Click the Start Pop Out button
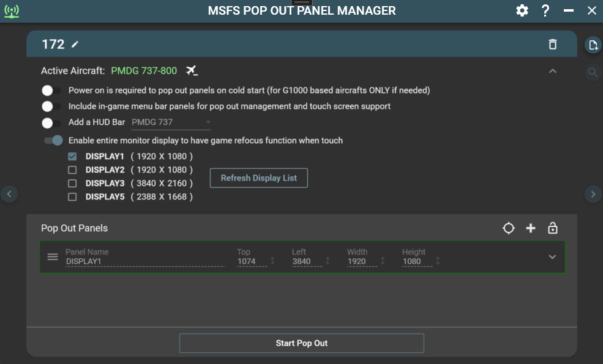Image resolution: width=603 pixels, height=364 pixels. pyautogui.click(x=301, y=343)
